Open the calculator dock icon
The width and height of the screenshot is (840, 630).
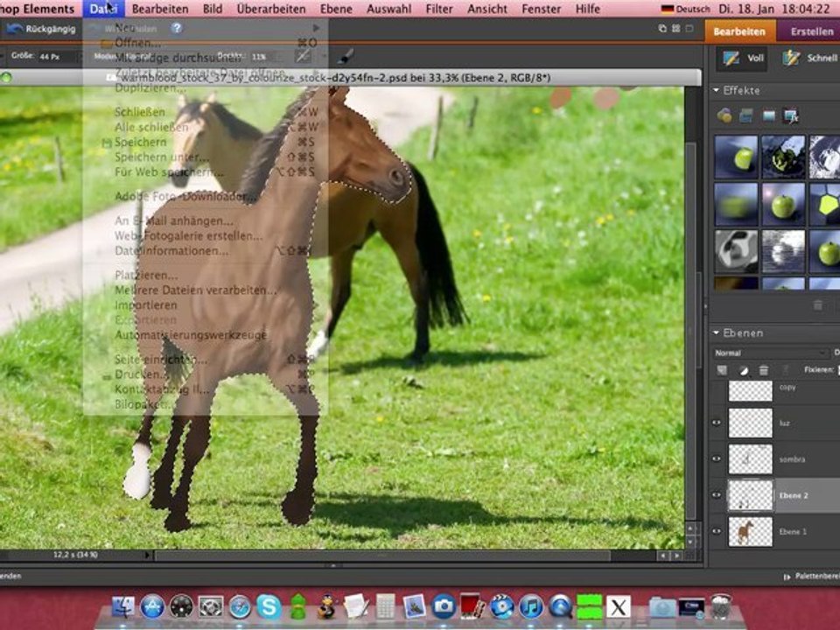point(385,606)
